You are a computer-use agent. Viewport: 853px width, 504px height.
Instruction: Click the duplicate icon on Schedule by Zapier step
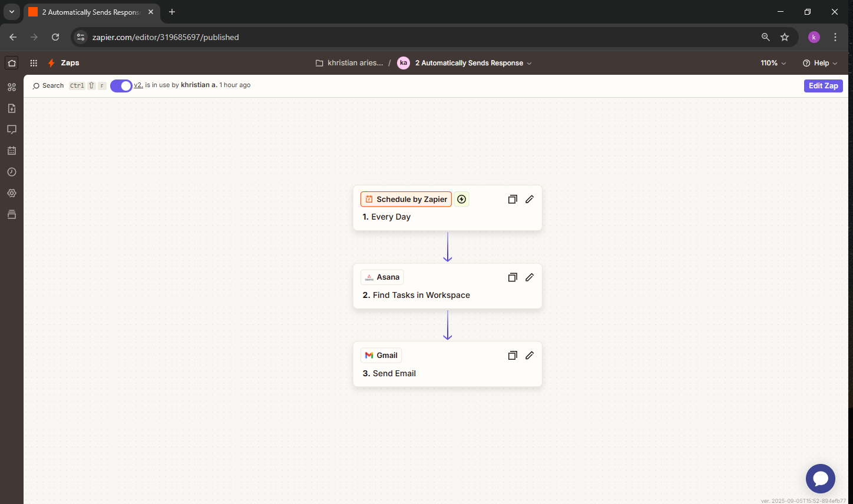coord(513,200)
